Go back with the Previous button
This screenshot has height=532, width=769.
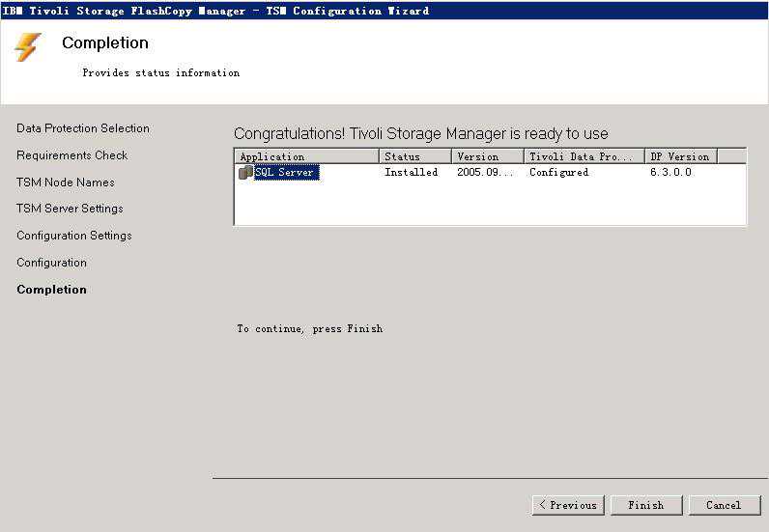point(568,505)
